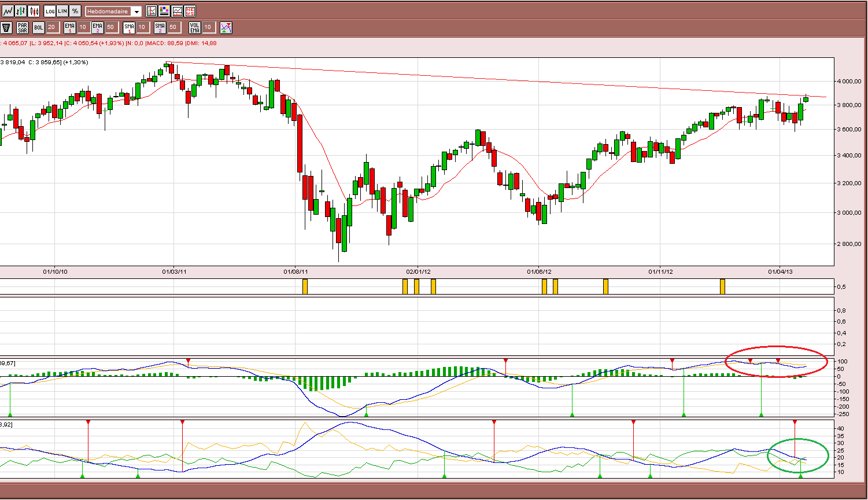Click the DMI: 14,88 status value
The image size is (868, 500).
tap(202, 43)
